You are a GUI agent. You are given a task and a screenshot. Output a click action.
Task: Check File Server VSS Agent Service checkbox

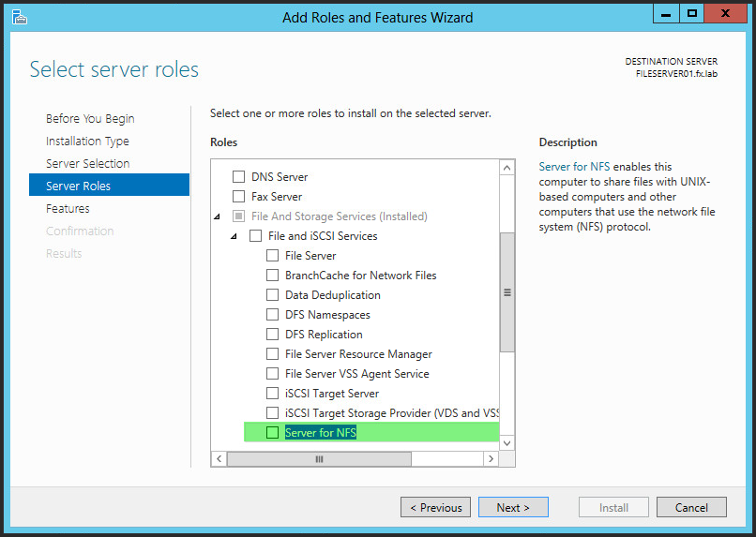272,374
